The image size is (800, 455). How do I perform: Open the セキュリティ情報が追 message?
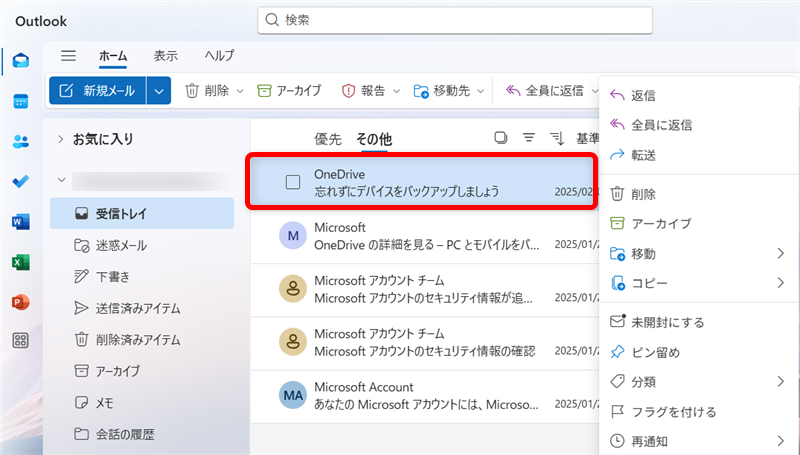click(x=425, y=289)
